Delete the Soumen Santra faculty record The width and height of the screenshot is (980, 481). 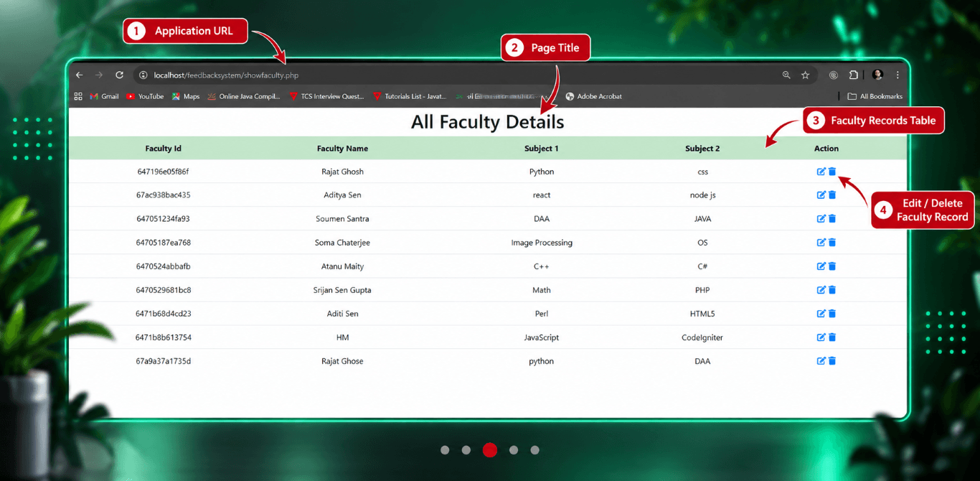832,219
